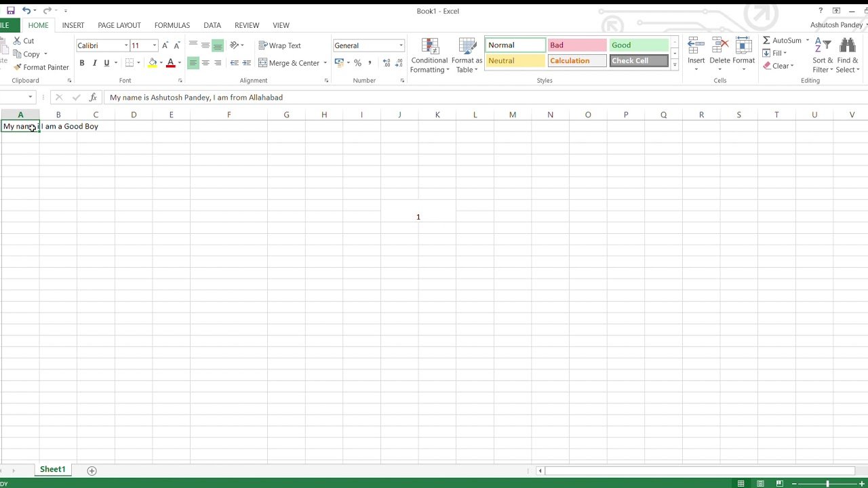Switch to the FORMULAS tab
Viewport: 868px width, 488px height.
point(172,25)
